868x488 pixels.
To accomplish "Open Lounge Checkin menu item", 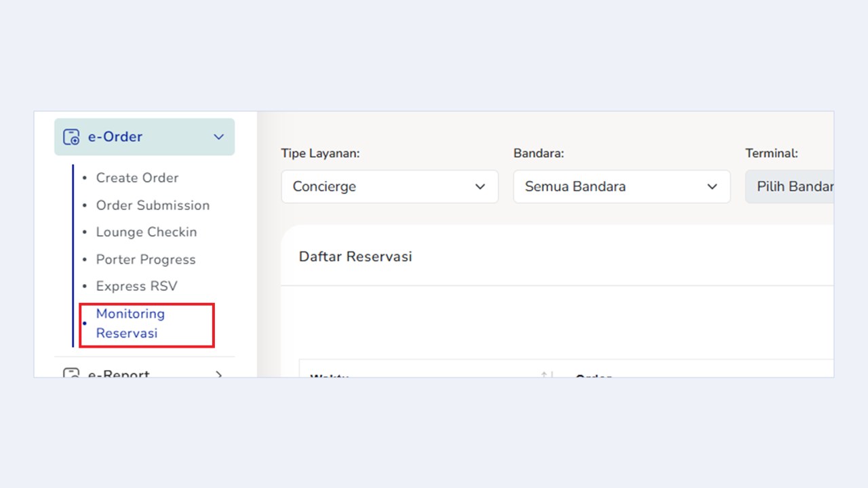I will tap(146, 232).
